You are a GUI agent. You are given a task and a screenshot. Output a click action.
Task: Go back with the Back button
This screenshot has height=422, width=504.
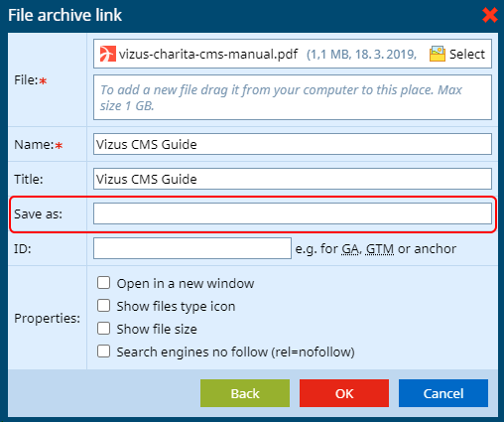[x=245, y=393]
